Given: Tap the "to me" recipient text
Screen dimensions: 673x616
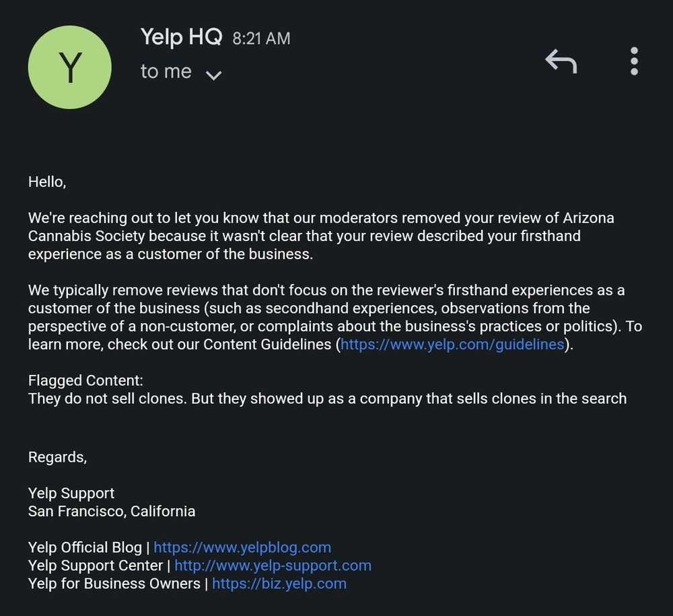Looking at the screenshot, I should (166, 71).
